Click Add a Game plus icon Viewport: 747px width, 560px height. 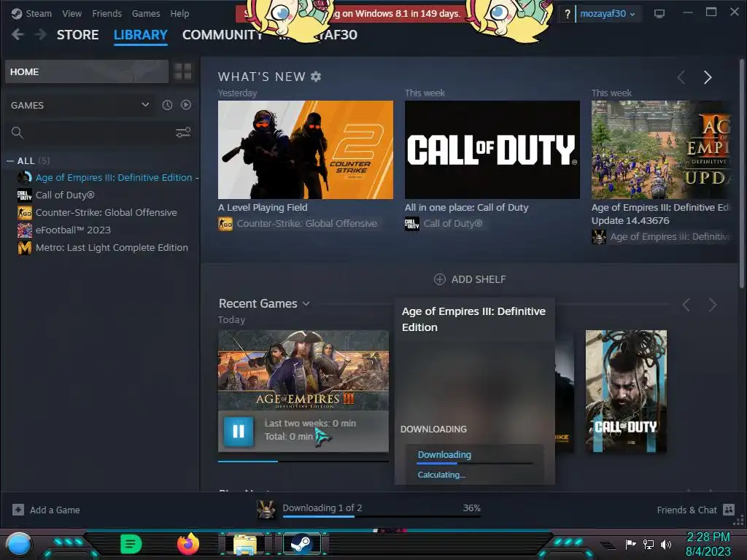pos(18,510)
